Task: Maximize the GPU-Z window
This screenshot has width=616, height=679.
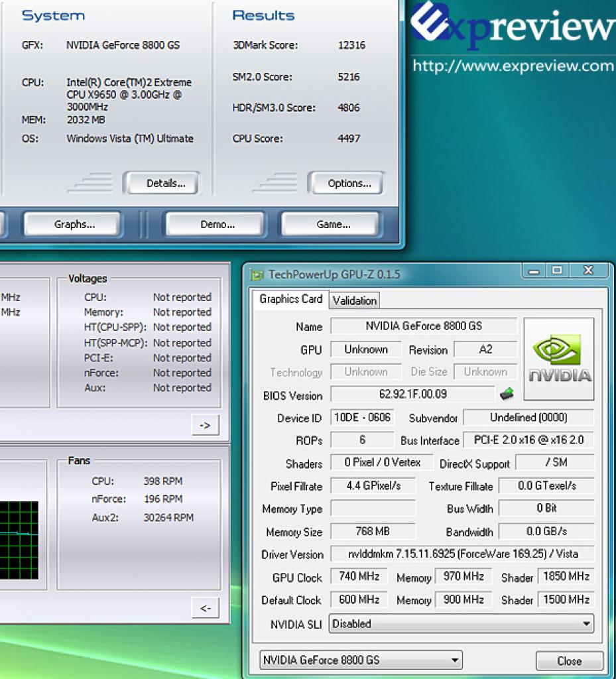Action: coord(558,271)
